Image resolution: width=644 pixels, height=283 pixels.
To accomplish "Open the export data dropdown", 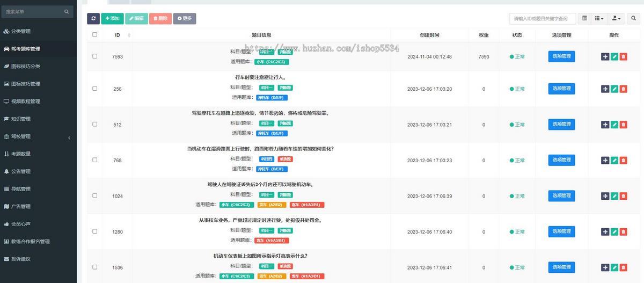I will point(616,19).
